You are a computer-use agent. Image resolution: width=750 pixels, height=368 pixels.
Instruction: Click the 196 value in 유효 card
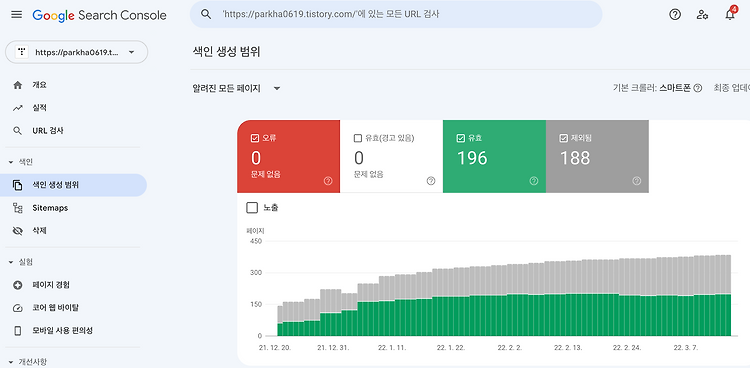tap(472, 158)
